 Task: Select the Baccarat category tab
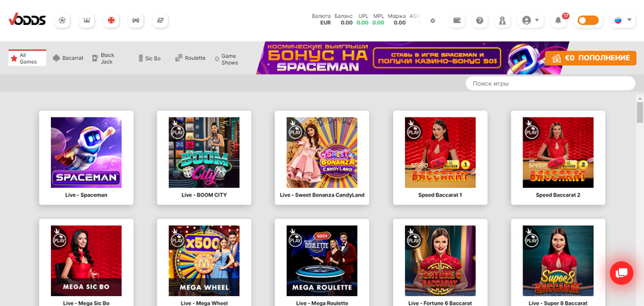pyautogui.click(x=68, y=58)
